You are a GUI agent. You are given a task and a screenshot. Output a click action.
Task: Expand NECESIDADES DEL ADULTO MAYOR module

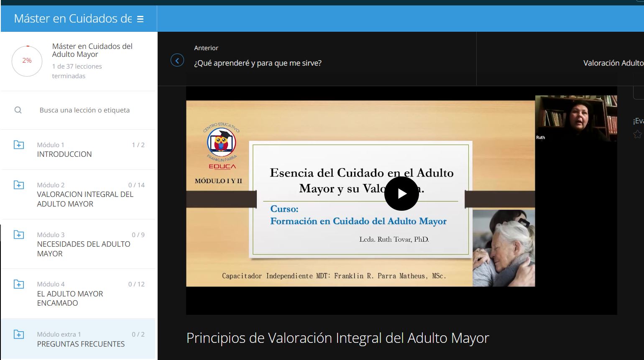click(x=84, y=249)
